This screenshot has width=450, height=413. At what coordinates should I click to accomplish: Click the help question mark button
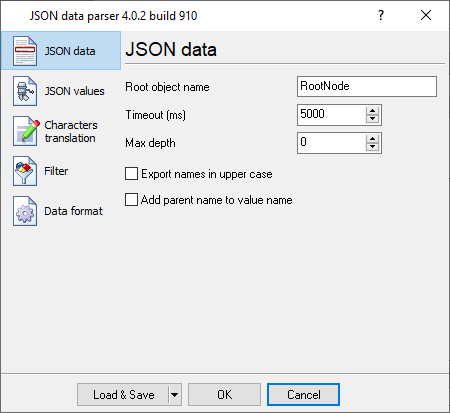(381, 15)
